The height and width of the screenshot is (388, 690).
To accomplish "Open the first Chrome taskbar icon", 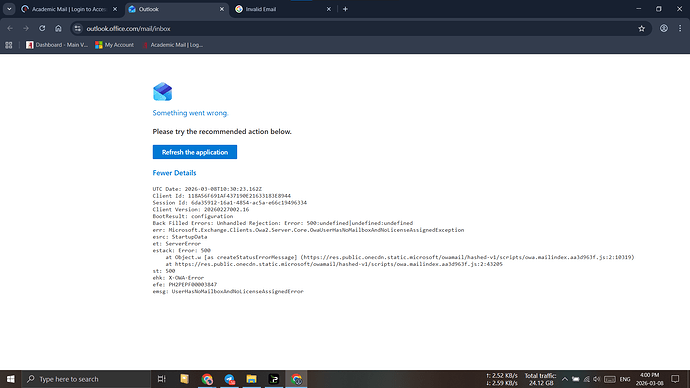I will (207, 379).
